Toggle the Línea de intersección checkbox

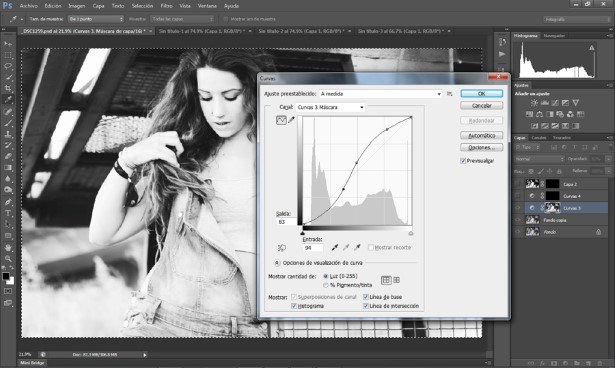point(366,306)
